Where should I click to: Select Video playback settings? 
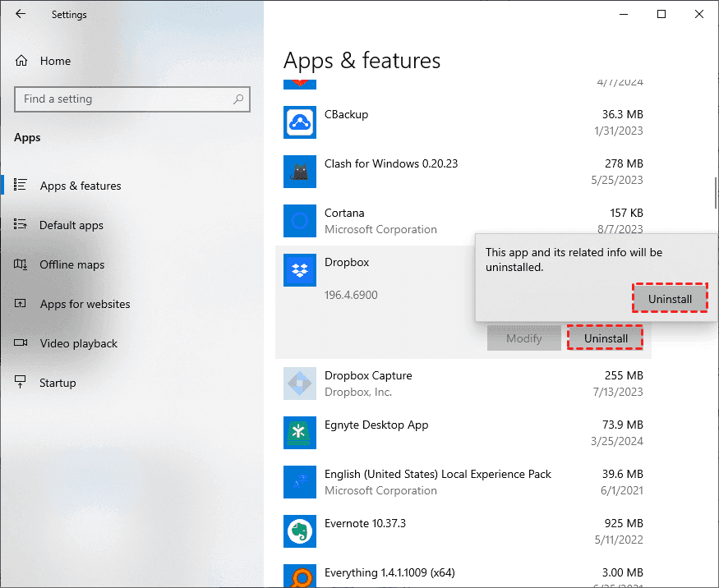pyautogui.click(x=78, y=343)
